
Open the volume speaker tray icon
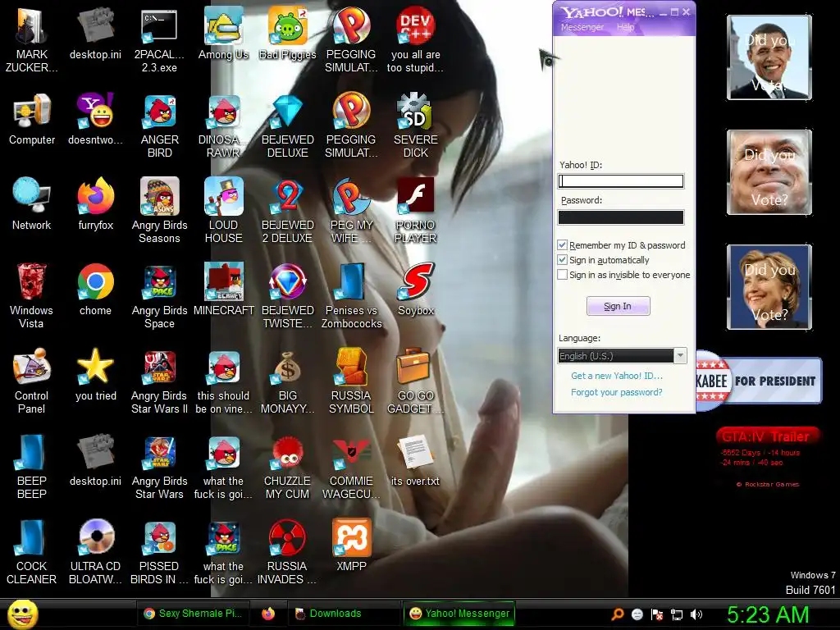[696, 614]
